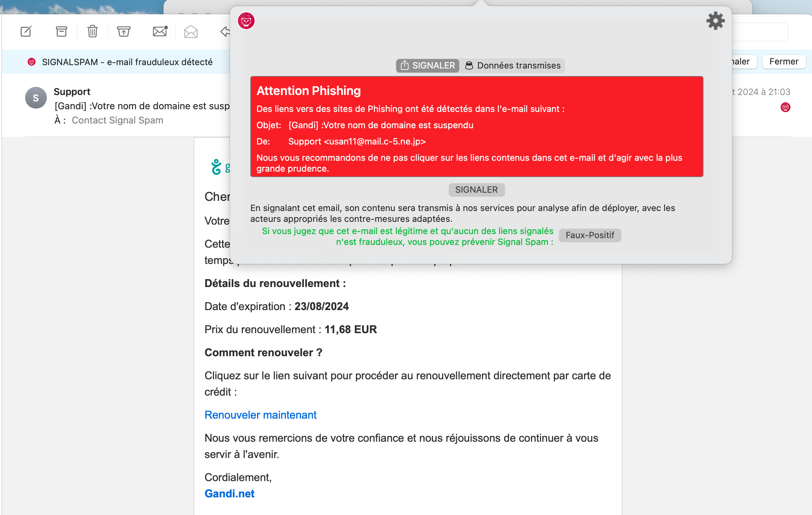
Task: Click the price 11,68 EUR
Action: 351,329
